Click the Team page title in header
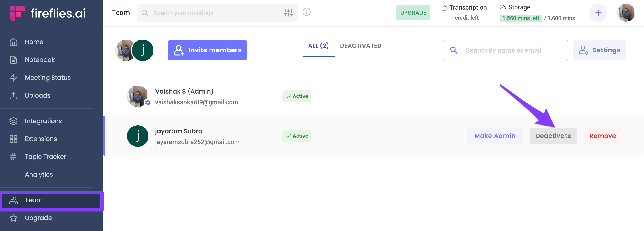 [x=121, y=13]
